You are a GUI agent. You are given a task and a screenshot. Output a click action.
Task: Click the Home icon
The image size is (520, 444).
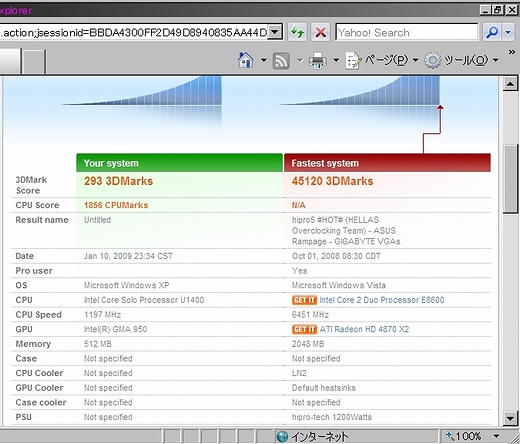246,60
